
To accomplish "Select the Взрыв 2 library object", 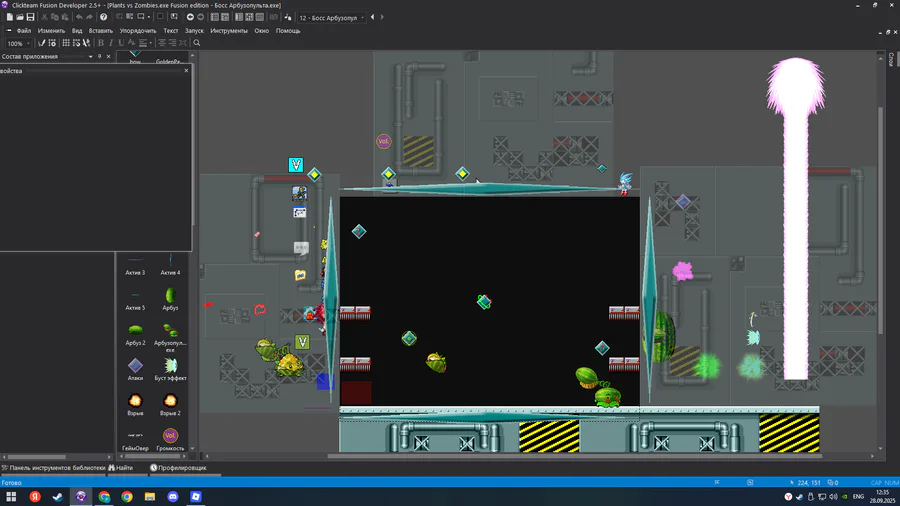I will pos(170,404).
